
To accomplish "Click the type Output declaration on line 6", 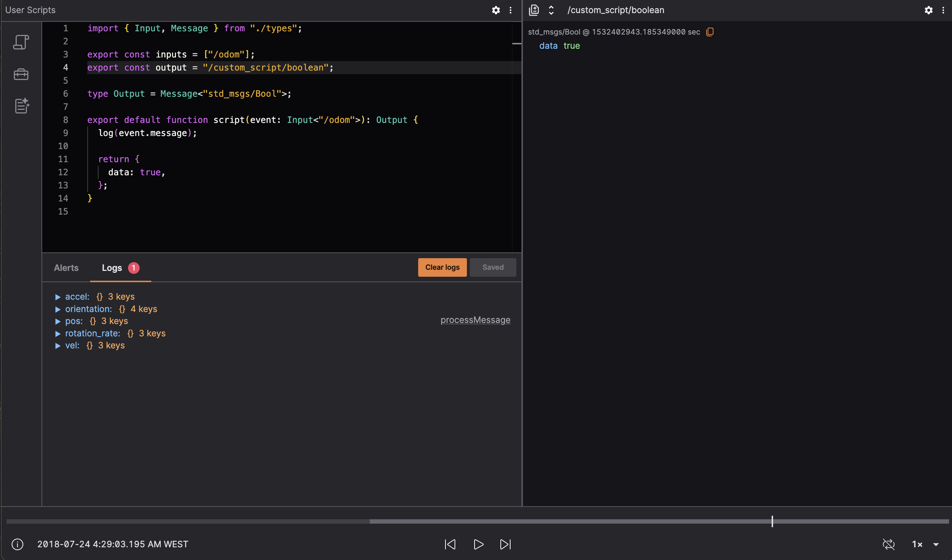I will (189, 94).
